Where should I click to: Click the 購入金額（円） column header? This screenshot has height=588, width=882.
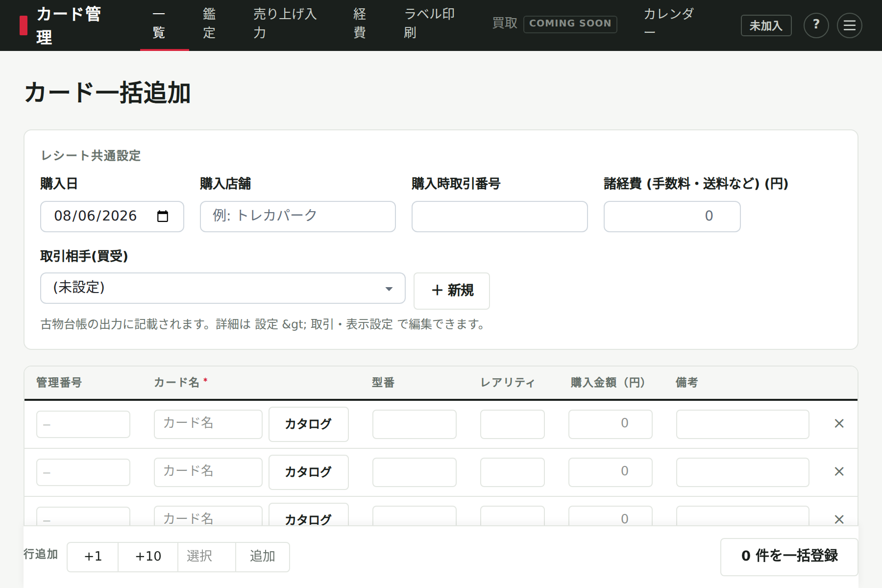click(608, 383)
